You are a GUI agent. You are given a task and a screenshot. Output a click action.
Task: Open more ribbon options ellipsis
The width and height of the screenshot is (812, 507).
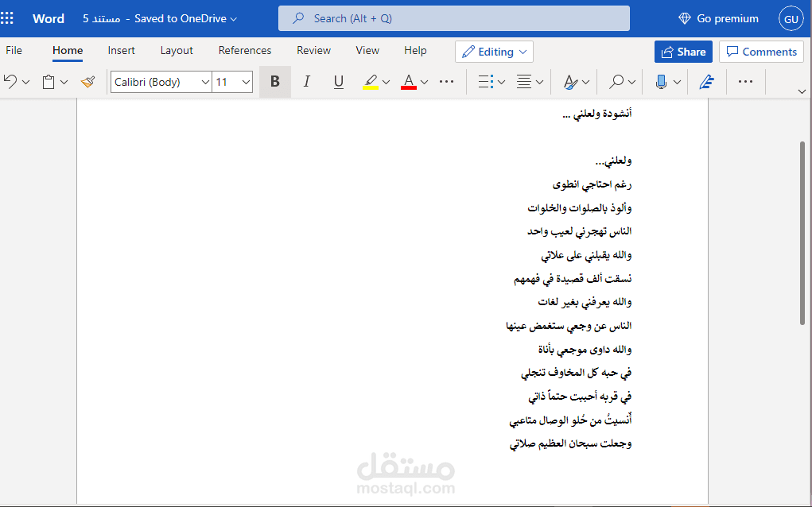click(x=745, y=81)
